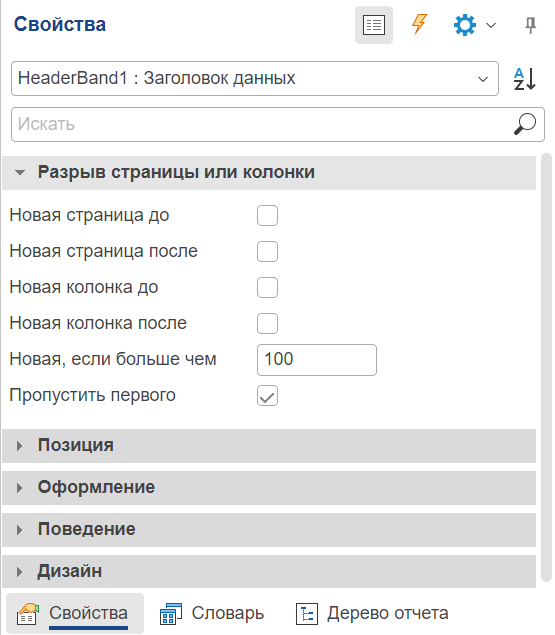Click the properties list view icon
The height and width of the screenshot is (635, 555).
pyautogui.click(x=374, y=25)
